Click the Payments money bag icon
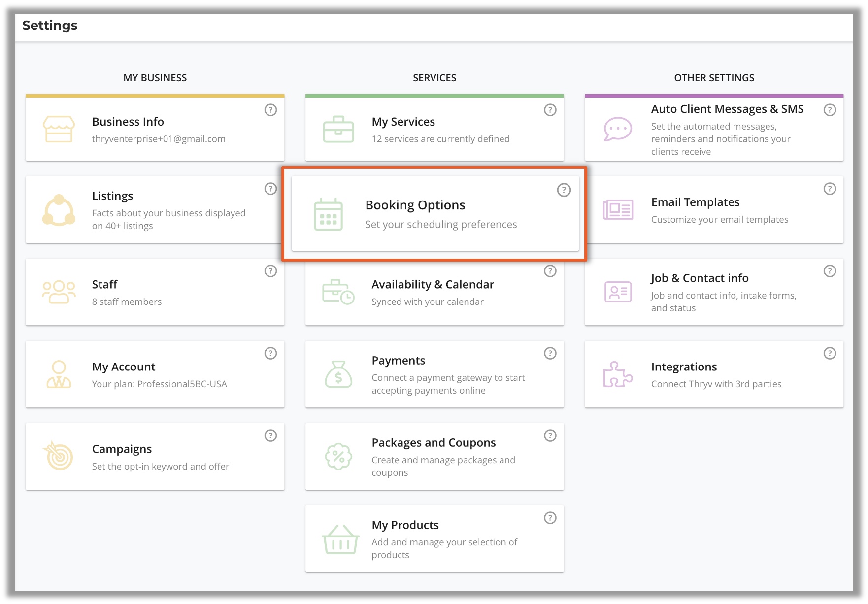The width and height of the screenshot is (868, 604). point(338,374)
